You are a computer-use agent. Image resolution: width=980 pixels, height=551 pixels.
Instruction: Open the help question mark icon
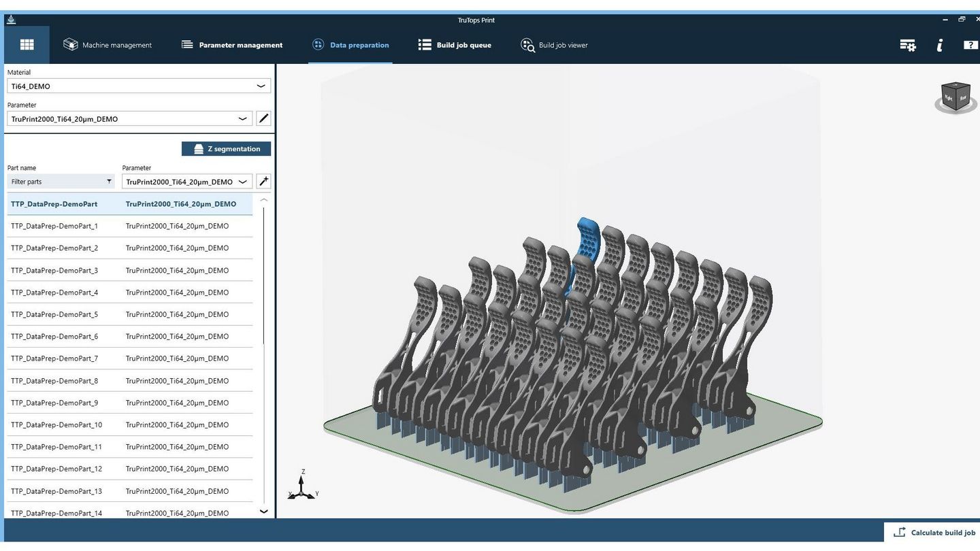click(970, 45)
